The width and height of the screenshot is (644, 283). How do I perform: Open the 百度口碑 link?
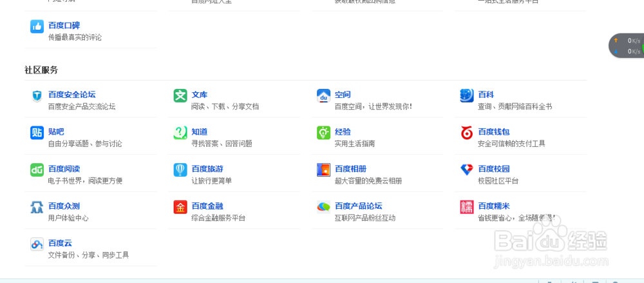64,26
